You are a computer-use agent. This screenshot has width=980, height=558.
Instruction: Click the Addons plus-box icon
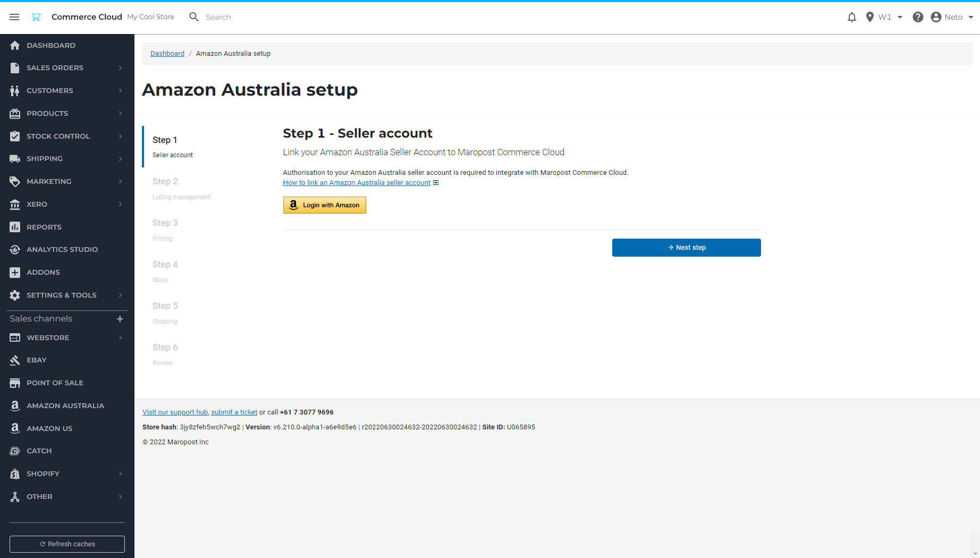15,272
